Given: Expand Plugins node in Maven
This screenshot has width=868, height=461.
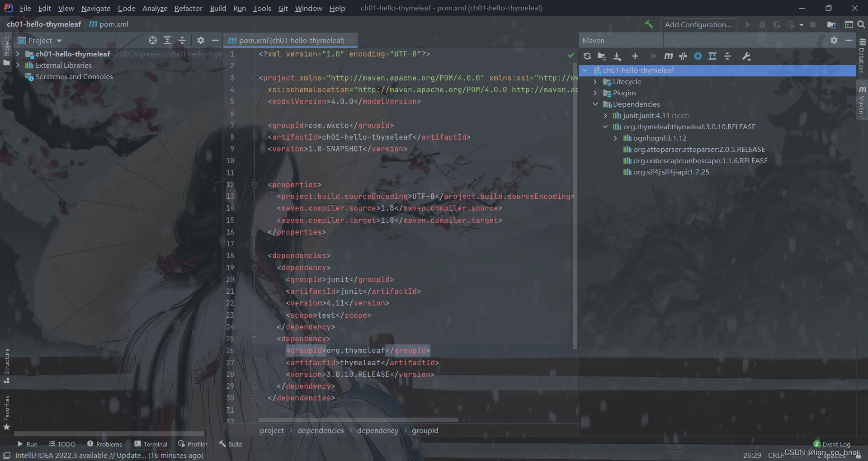Looking at the screenshot, I should click(x=595, y=93).
